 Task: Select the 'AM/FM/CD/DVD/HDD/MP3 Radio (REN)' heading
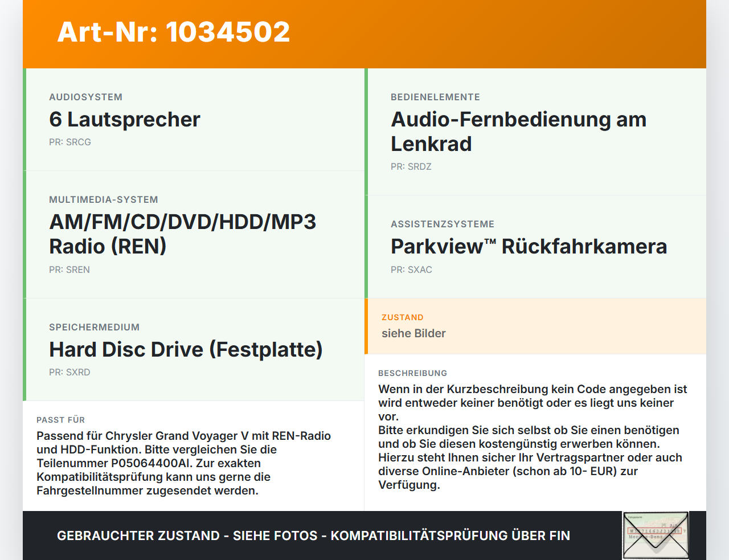coord(182,234)
